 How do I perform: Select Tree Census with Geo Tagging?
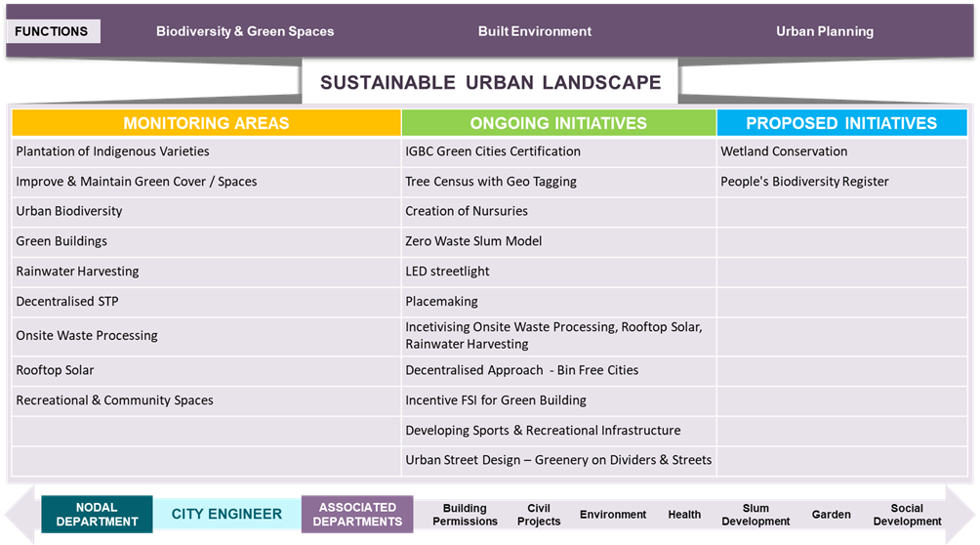(x=558, y=182)
